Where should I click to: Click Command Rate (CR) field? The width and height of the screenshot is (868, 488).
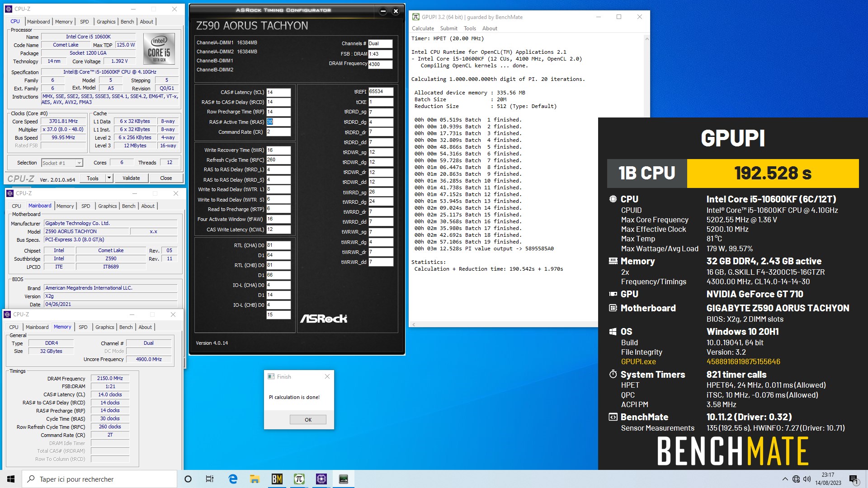point(278,132)
